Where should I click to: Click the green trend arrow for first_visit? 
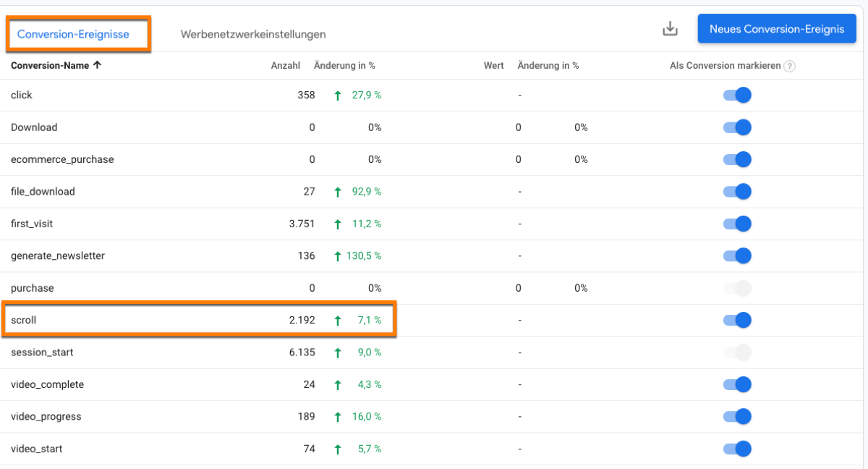(337, 224)
